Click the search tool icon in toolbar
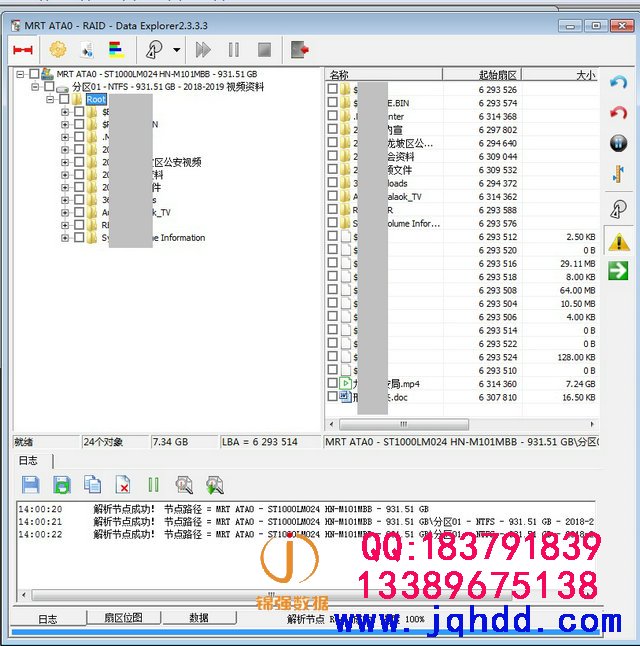This screenshot has width=640, height=646. [154, 50]
